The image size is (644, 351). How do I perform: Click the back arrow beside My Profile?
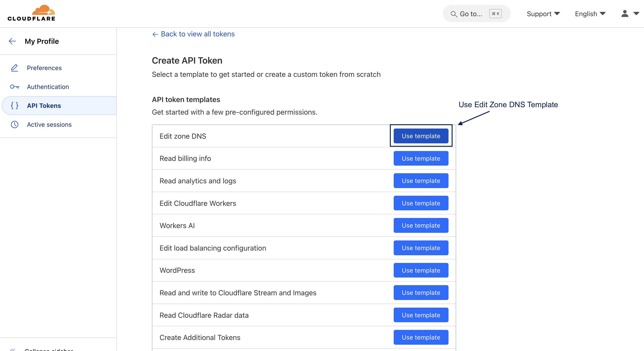point(12,41)
